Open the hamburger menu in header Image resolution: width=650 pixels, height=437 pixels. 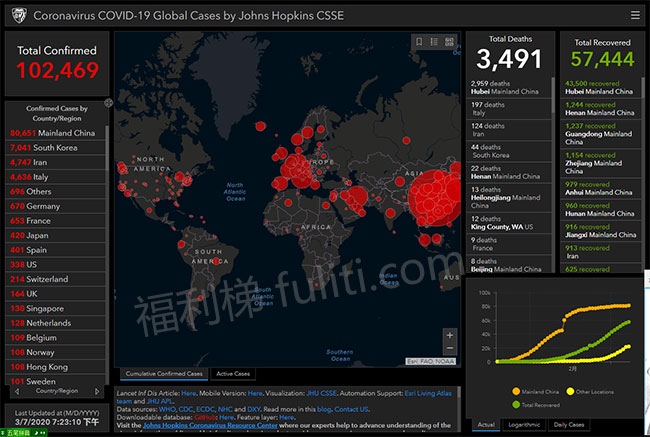[634, 15]
